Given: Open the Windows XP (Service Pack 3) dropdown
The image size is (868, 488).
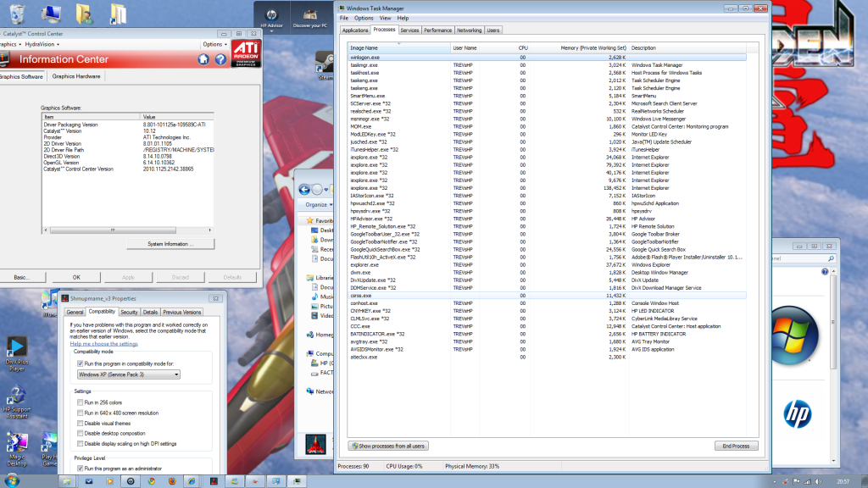Looking at the screenshot, I should [x=129, y=374].
